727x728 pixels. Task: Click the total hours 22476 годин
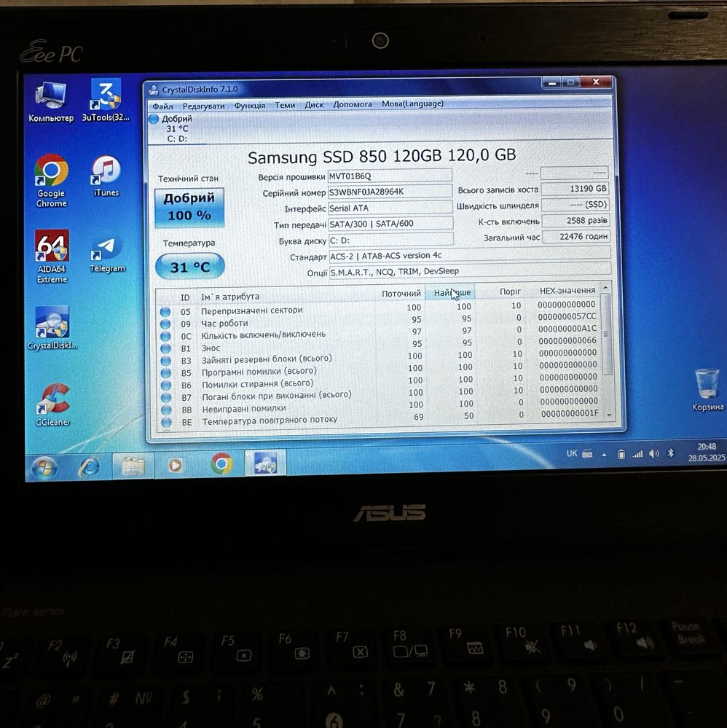[576, 236]
